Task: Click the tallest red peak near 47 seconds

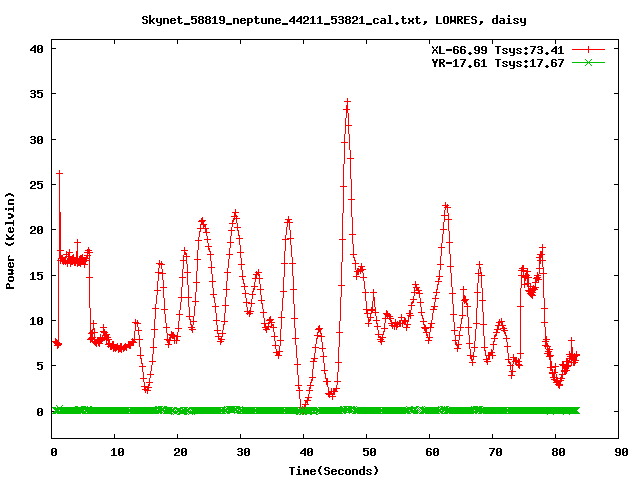Action: tap(347, 101)
